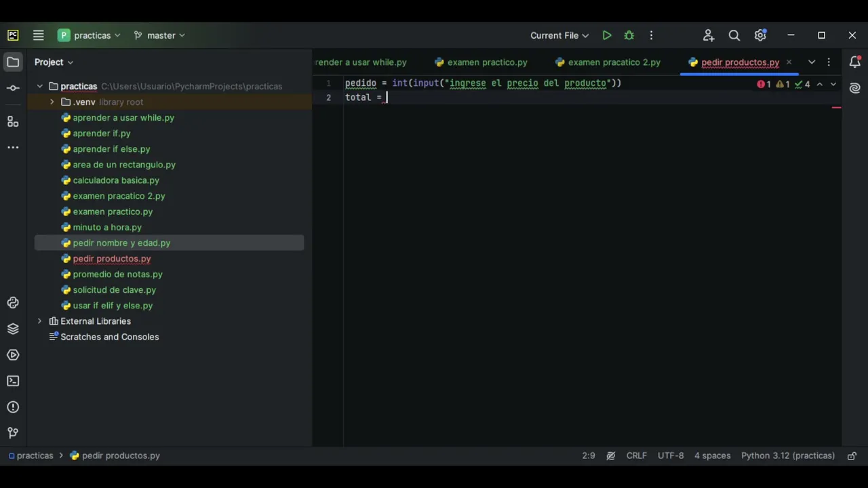The image size is (868, 488).
Task: Expand the .venv folder
Action: 52,102
